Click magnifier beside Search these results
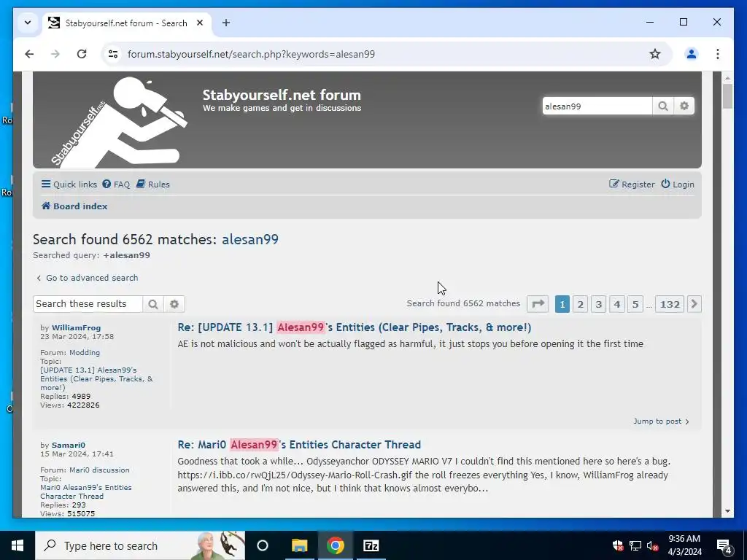The image size is (747, 560). coord(153,304)
